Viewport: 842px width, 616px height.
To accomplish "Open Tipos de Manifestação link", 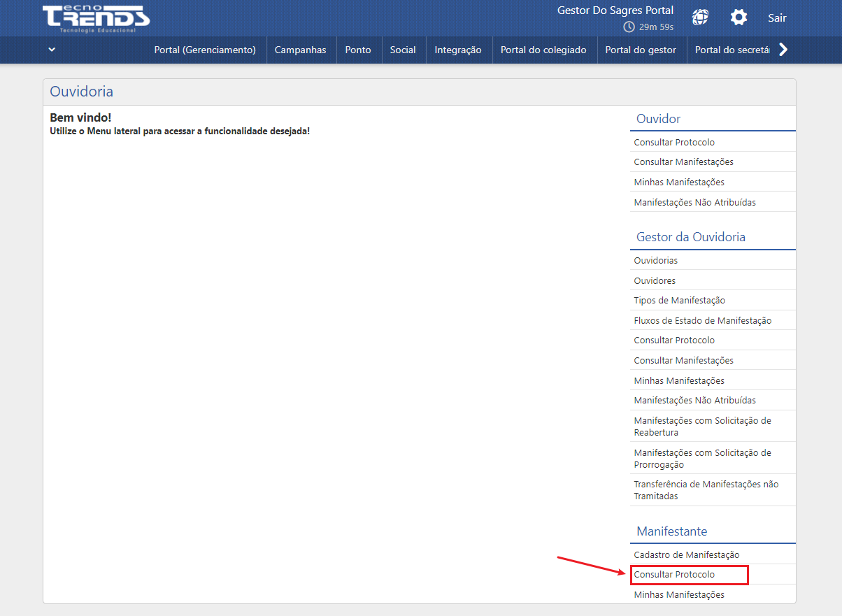I will coord(679,300).
